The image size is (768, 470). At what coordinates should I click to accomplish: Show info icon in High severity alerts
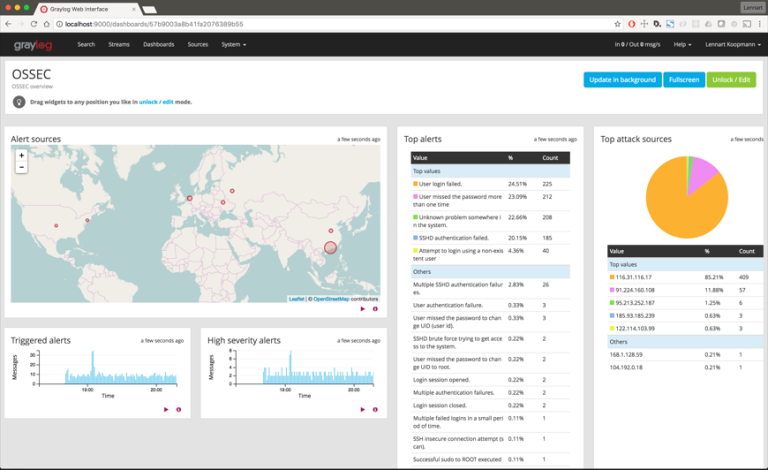click(375, 409)
